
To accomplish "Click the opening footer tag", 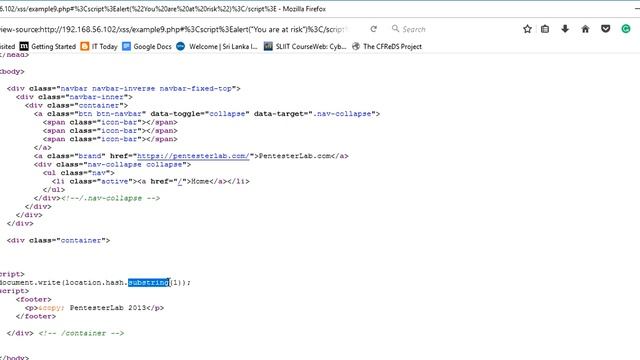I will click(34, 300).
